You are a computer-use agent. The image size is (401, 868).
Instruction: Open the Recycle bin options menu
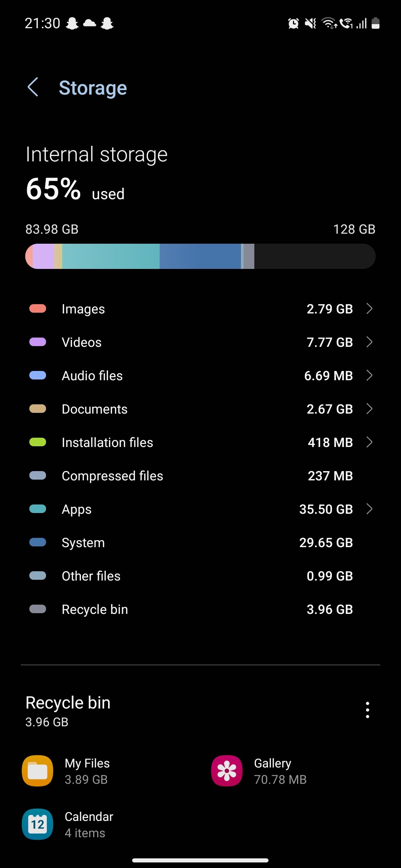pos(367,710)
